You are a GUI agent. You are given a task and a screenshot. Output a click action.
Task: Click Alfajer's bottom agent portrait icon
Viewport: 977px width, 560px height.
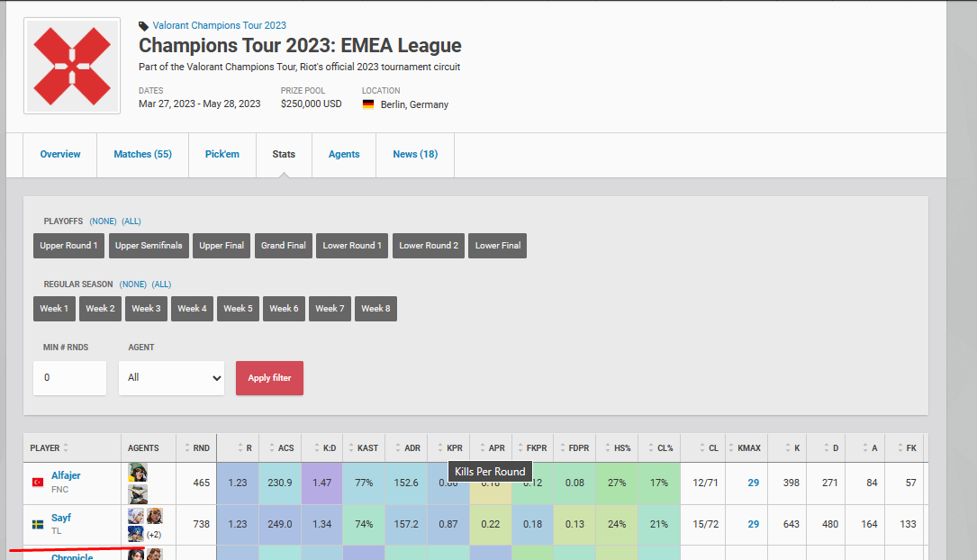tap(138, 494)
